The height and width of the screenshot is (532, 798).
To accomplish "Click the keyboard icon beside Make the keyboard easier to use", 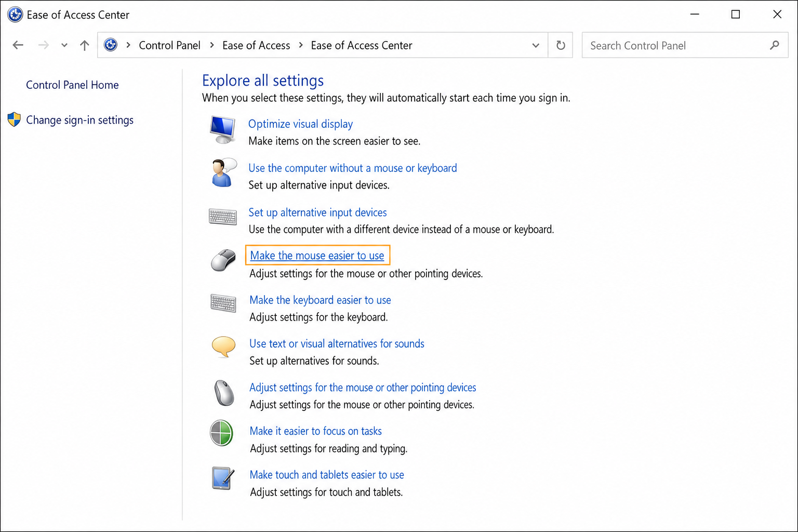I will coord(223,303).
